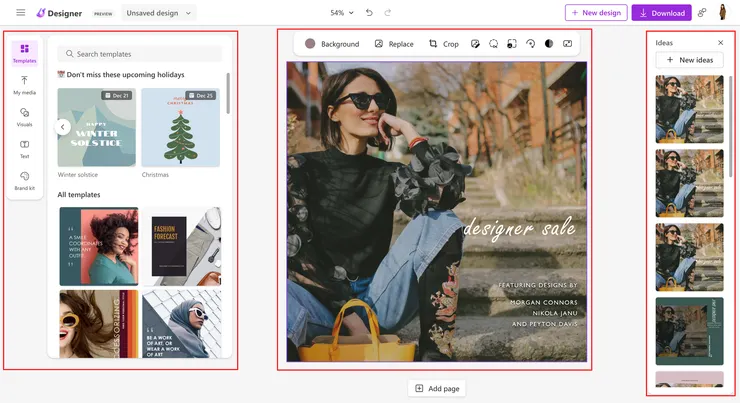Image resolution: width=740 pixels, height=403 pixels.
Task: Switch to the My media tab
Action: [x=24, y=85]
